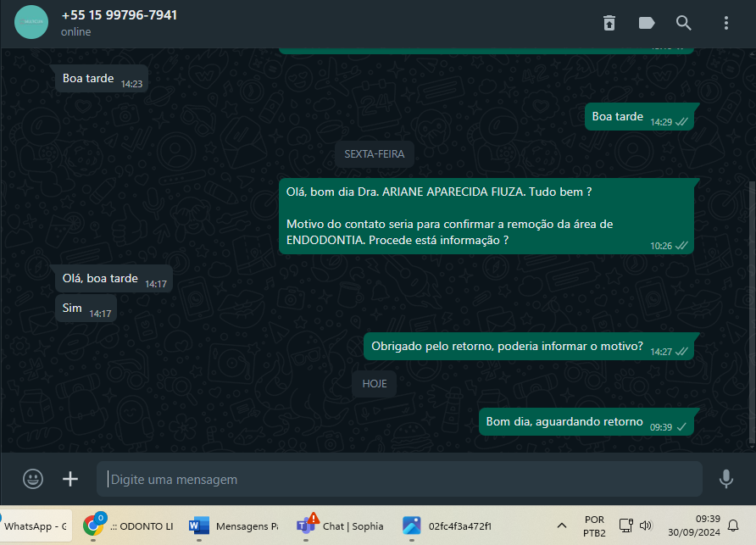Click the SEXTA-FEIRA date separator
Viewport: 756px width, 545px height.
(374, 154)
